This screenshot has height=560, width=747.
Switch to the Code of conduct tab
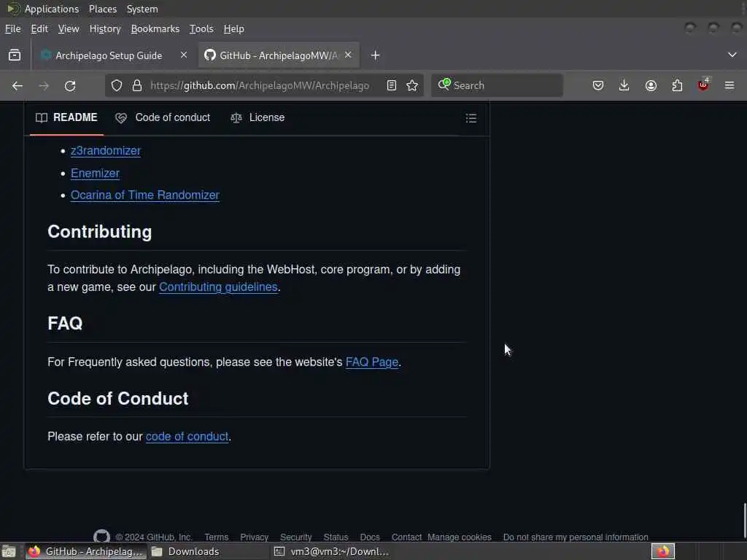click(x=163, y=117)
